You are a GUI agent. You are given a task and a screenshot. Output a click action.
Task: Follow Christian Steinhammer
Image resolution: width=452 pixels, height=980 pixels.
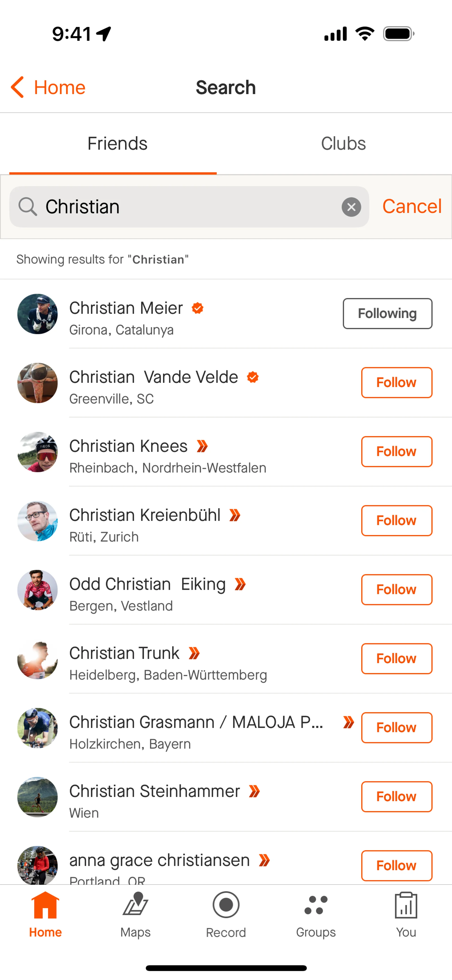tap(396, 797)
